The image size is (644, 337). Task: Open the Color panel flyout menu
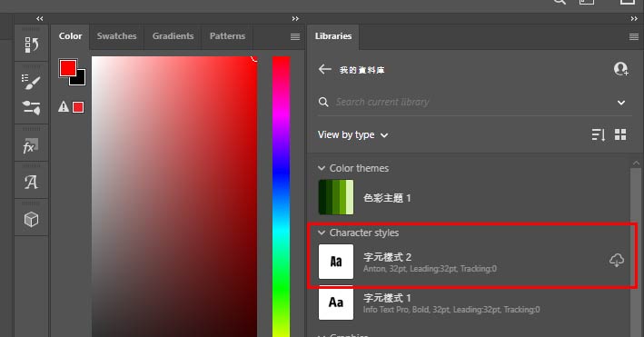pyautogui.click(x=295, y=37)
